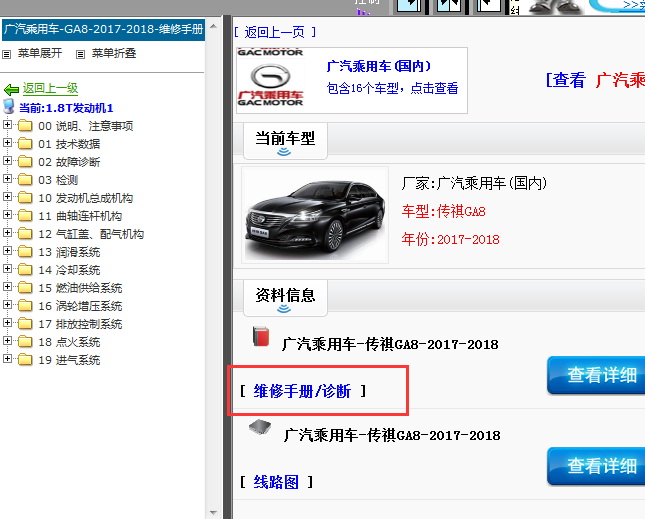Screen dimensions: 645x519
Task: Expand the 01 技术数据 node
Action: [7, 142]
